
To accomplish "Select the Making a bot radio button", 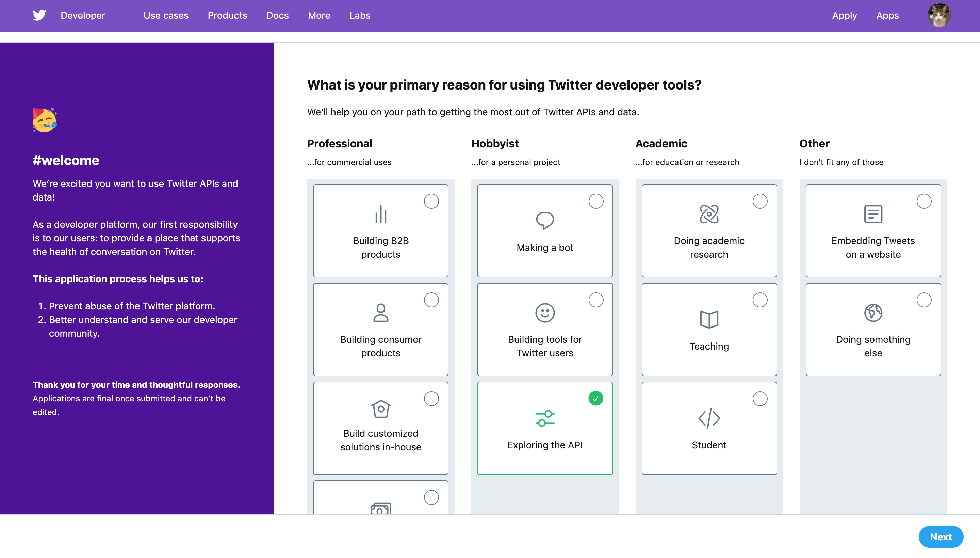I will (596, 201).
